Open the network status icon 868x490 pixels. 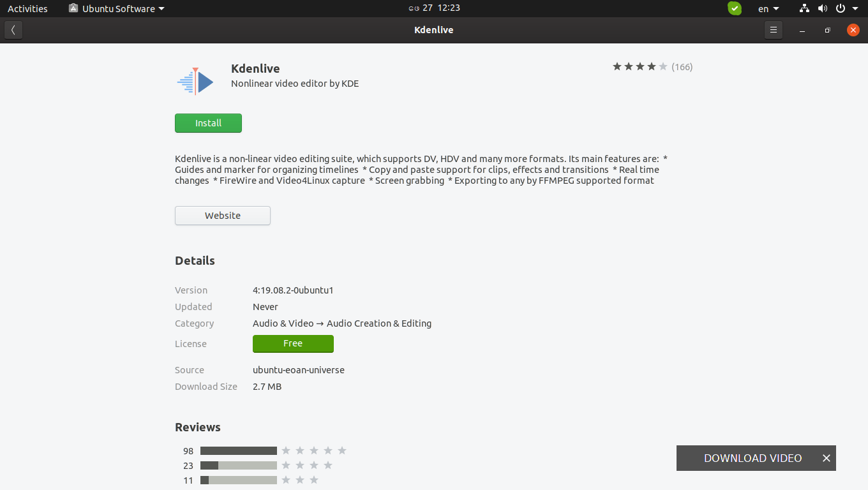(804, 8)
